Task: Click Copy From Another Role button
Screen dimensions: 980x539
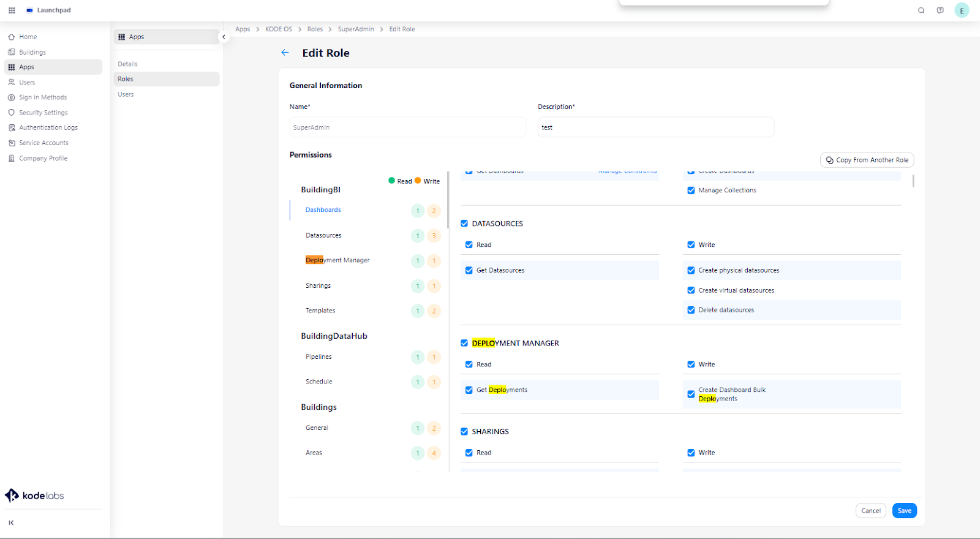Action: tap(867, 160)
